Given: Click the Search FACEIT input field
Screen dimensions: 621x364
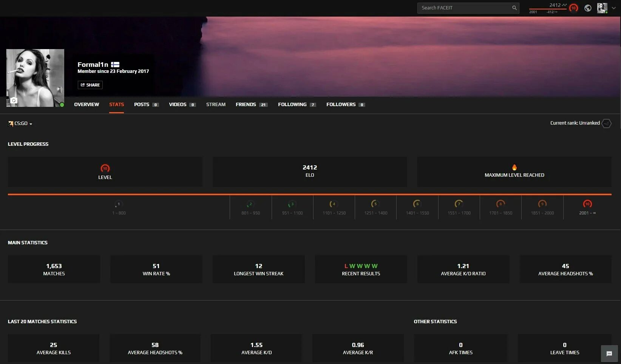Looking at the screenshot, I should click(468, 8).
